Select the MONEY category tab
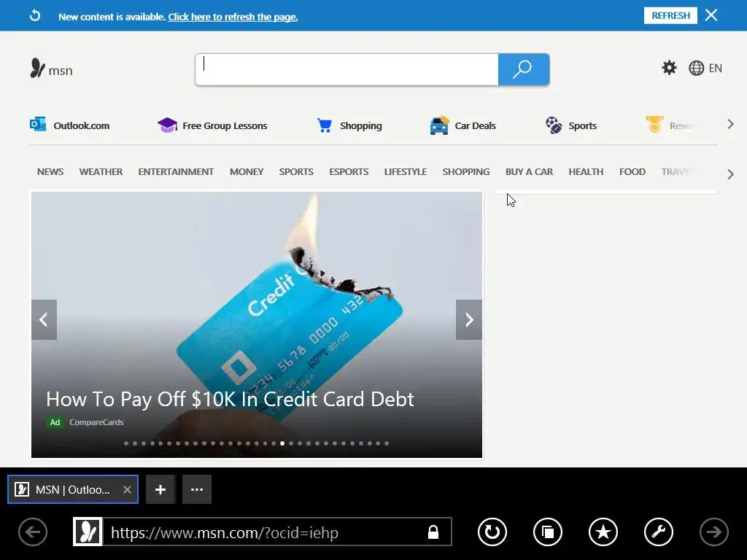 pos(247,172)
